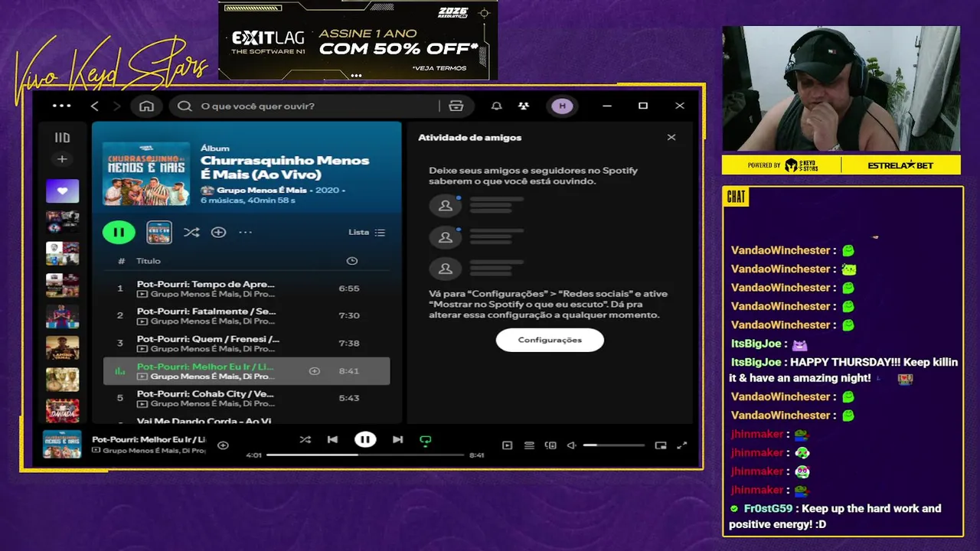The height and width of the screenshot is (551, 980).
Task: Mute with the speaker icon
Action: [571, 445]
